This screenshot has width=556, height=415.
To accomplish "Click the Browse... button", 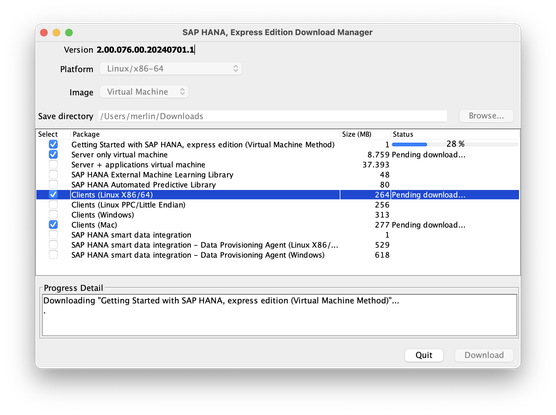I will 486,116.
